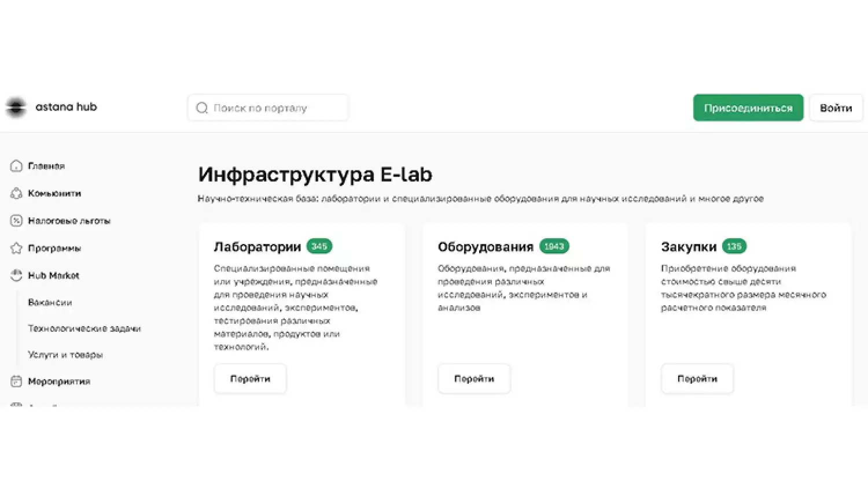Select Технологические задачи in the sidebar

coord(84,328)
